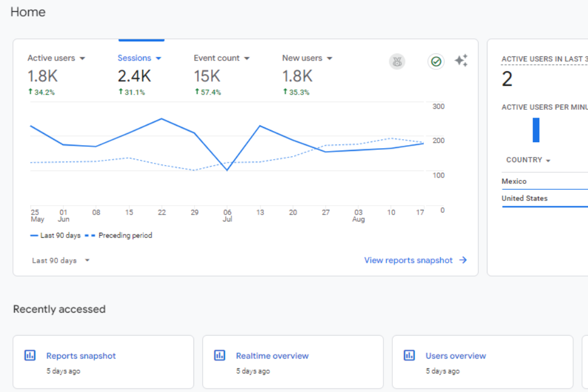Open the Reports snapshot recent card
The image size is (588, 392).
click(103, 361)
